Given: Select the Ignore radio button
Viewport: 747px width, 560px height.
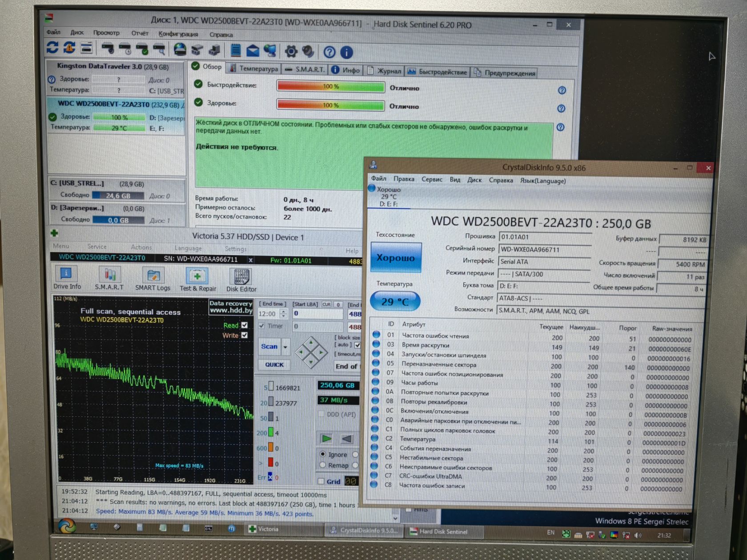Looking at the screenshot, I should pos(323,454).
